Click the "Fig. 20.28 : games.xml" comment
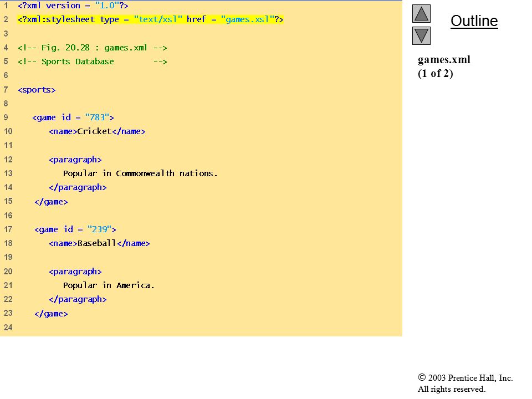 93,48
